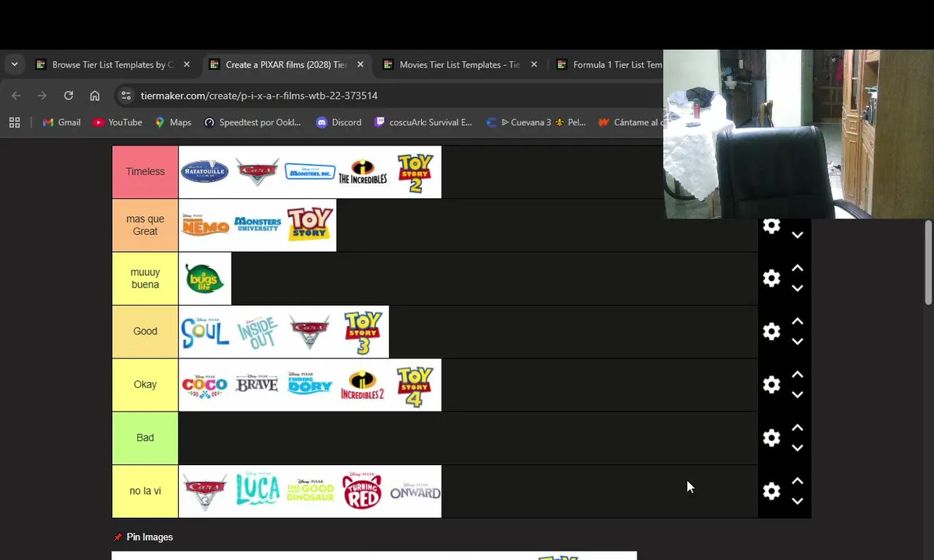
Task: Move Bad row down
Action: (x=797, y=448)
